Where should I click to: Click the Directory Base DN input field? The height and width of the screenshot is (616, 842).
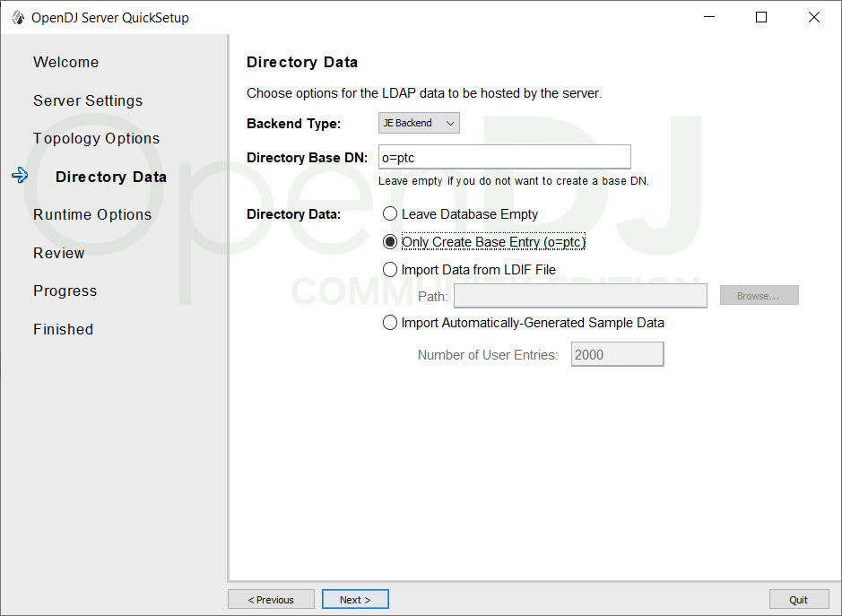click(504, 157)
